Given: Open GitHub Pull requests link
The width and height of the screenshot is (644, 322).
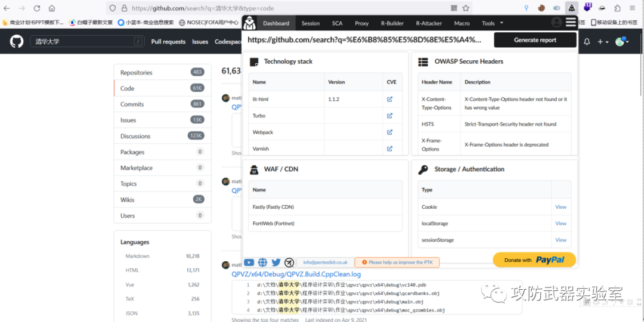Looking at the screenshot, I should point(168,42).
